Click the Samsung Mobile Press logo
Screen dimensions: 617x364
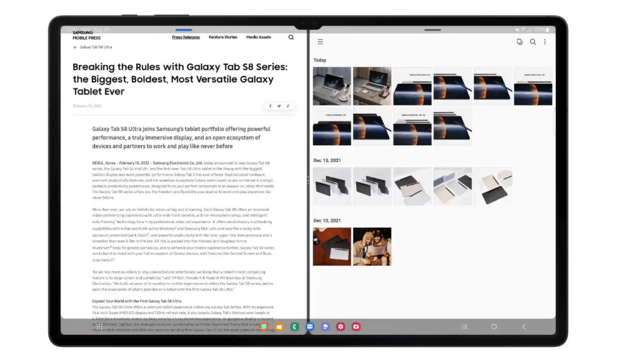(x=86, y=35)
